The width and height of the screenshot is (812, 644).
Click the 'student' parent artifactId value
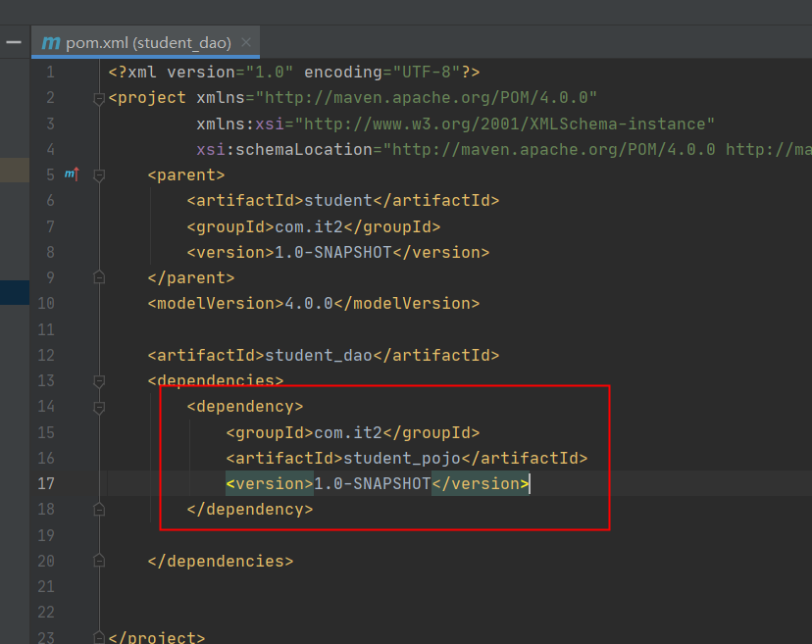click(337, 200)
